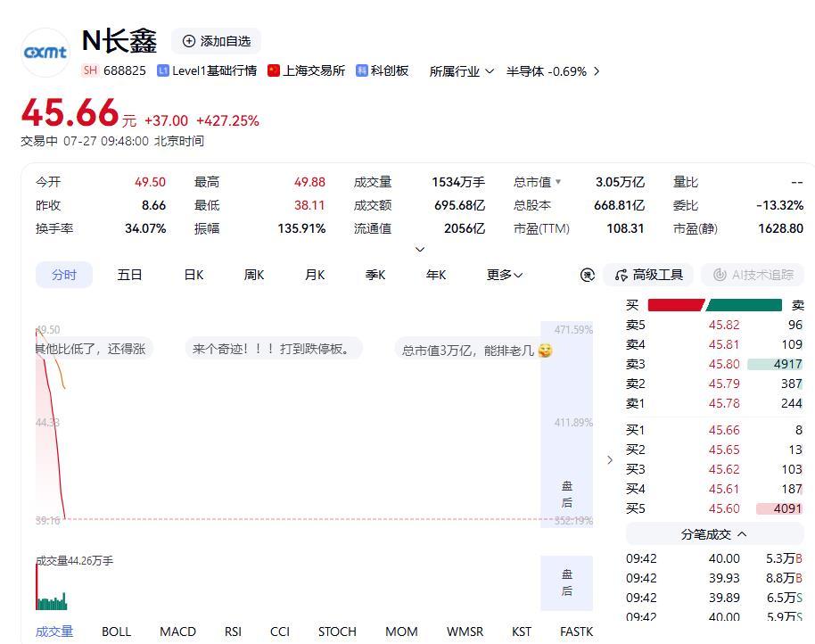
Task: Expand the 所属行业 dropdown
Action: [462, 71]
